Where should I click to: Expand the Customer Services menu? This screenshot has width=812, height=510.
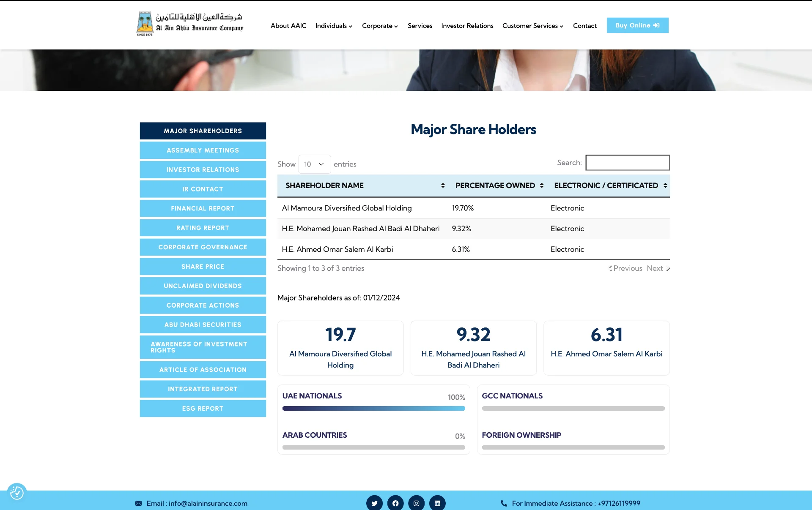coord(533,26)
